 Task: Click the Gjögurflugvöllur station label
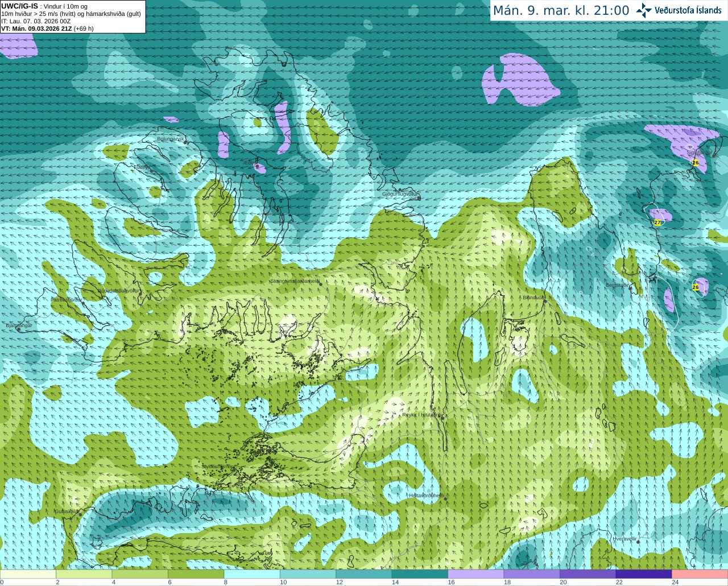tap(400, 194)
